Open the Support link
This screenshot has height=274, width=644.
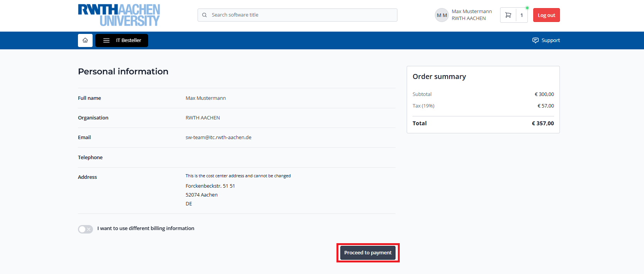tap(550, 40)
